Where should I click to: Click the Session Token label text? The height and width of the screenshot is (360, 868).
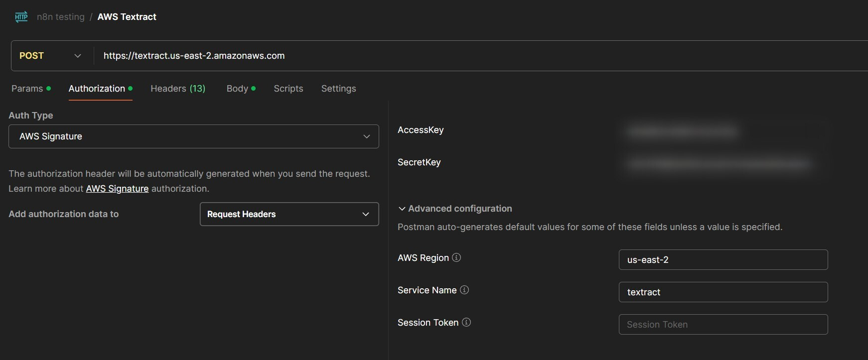click(428, 323)
